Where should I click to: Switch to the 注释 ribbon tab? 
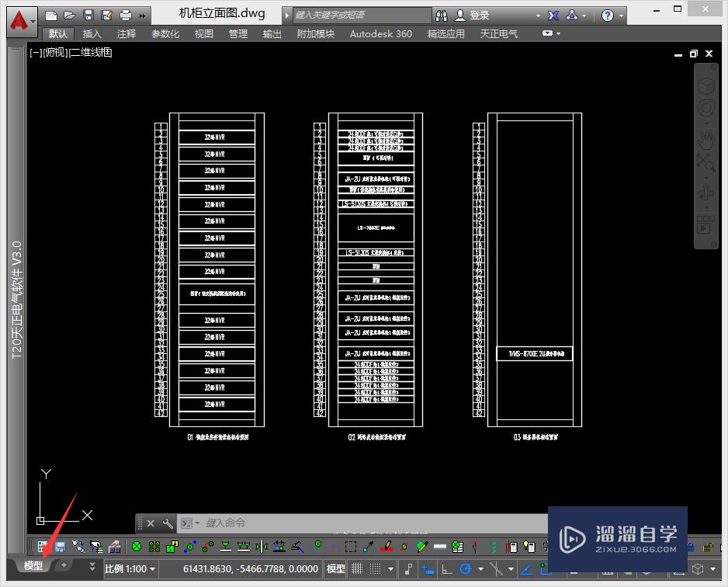127,34
